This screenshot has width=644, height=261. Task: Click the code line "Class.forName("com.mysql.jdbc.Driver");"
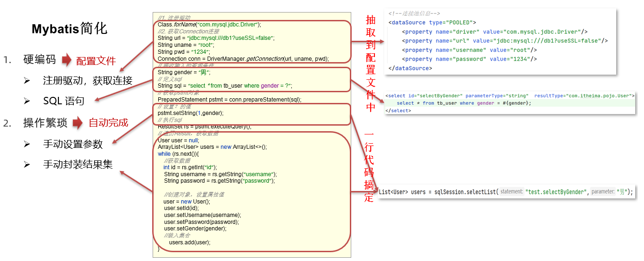coord(209,24)
